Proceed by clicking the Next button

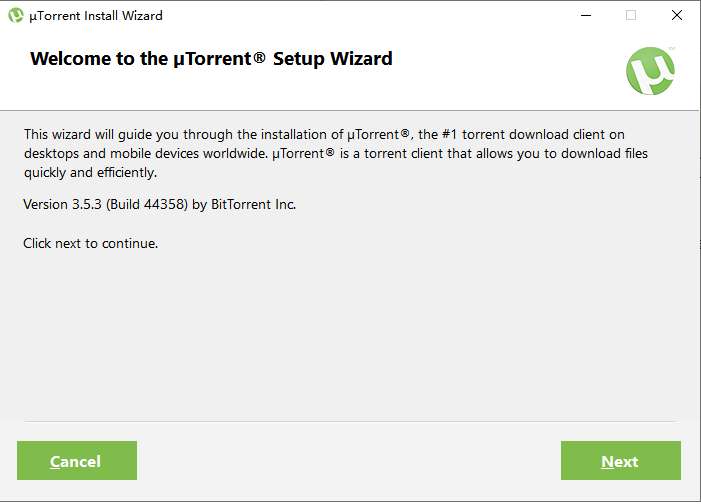tap(620, 461)
